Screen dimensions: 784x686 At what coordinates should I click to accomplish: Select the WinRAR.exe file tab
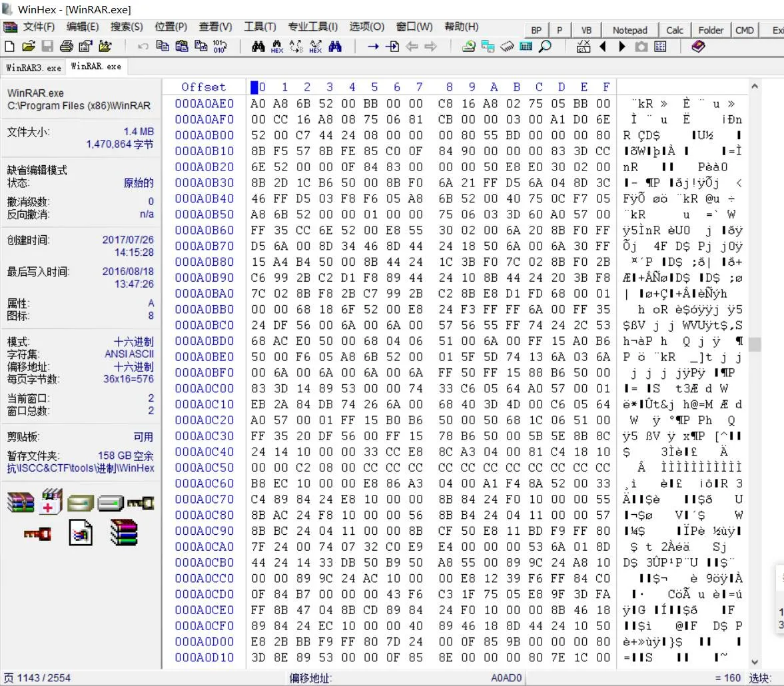[96, 67]
